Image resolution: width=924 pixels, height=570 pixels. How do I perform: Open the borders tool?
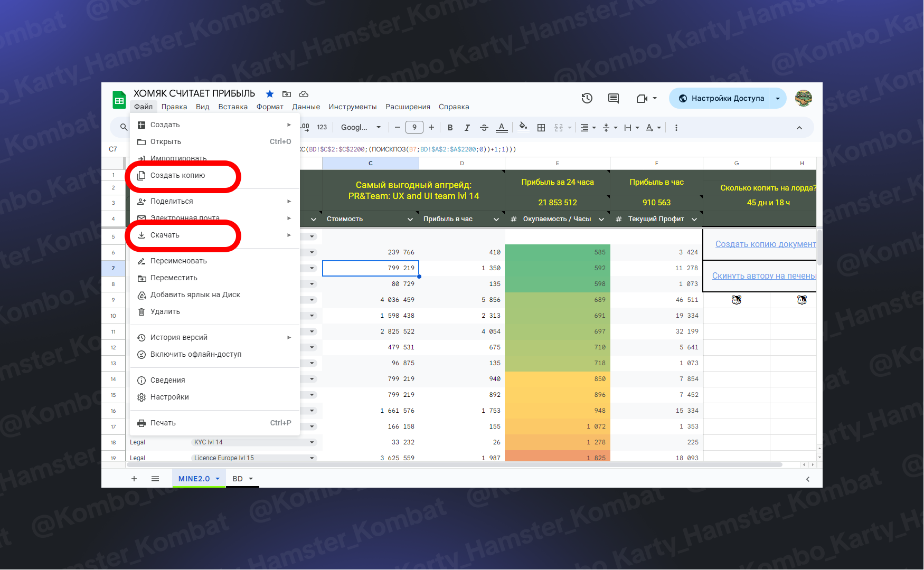541,127
